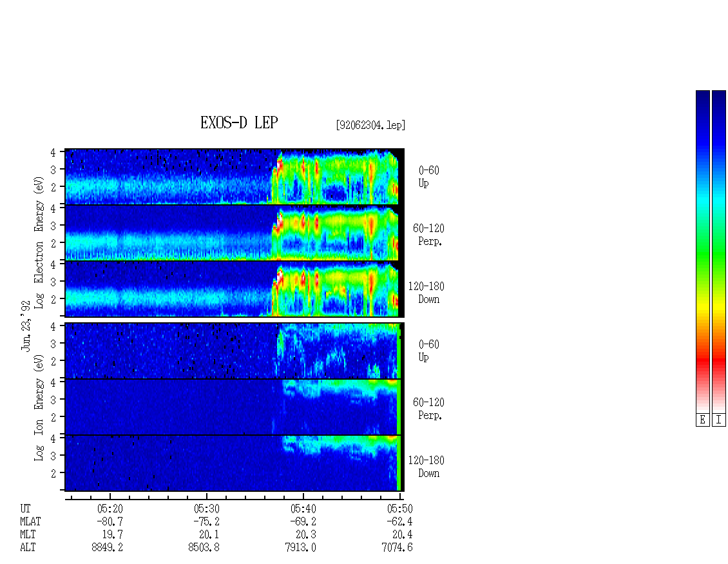Click the Jun. 23, '92 date label
This screenshot has height=564, width=728.
[26, 326]
